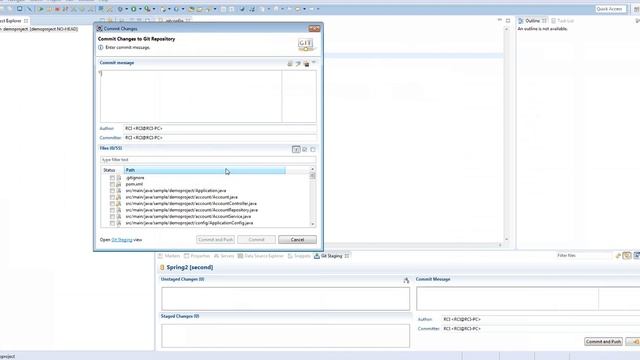Check the account/Account.java checkbox
The width and height of the screenshot is (640, 360).
[112, 198]
